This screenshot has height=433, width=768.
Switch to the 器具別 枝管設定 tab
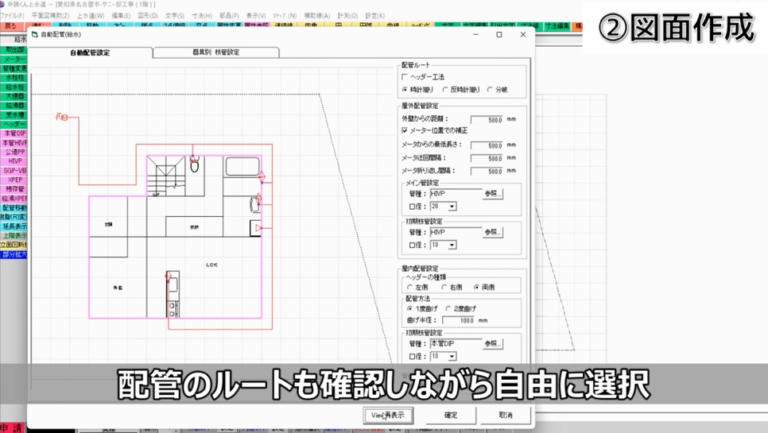[x=215, y=52]
